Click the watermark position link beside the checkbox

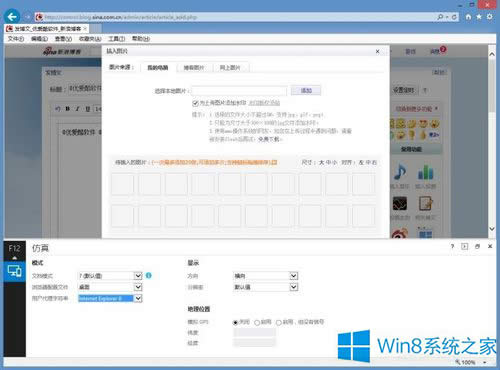[x=264, y=103]
